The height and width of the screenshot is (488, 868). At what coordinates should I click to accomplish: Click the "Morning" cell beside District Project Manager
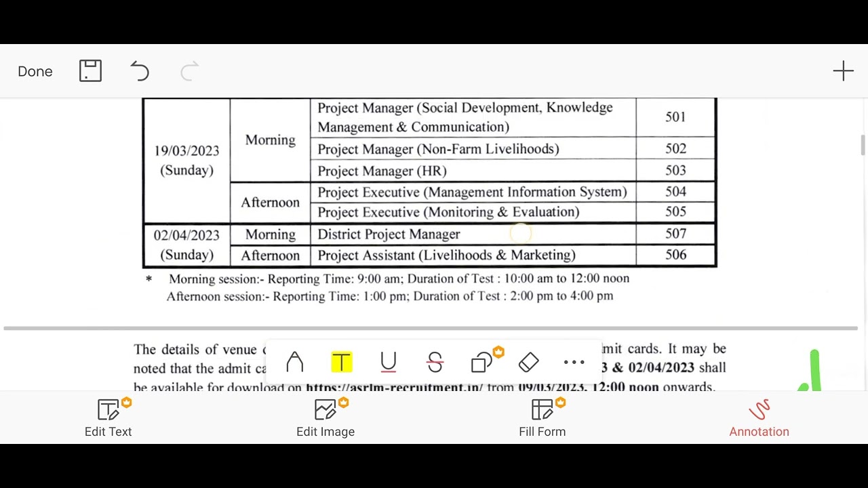[x=270, y=235]
